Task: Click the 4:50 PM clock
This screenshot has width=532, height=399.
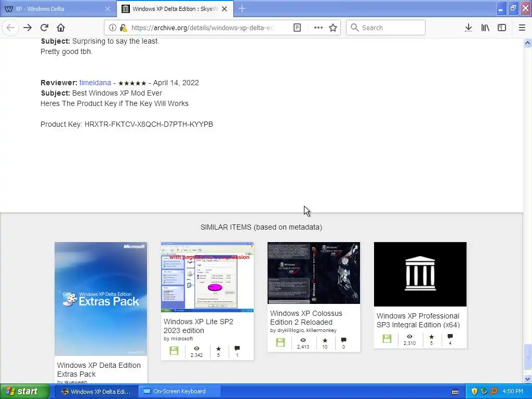Action: click(x=513, y=392)
